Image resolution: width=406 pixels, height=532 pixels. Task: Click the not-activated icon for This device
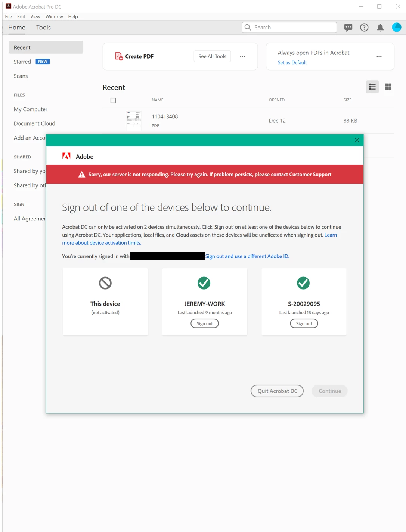[105, 283]
